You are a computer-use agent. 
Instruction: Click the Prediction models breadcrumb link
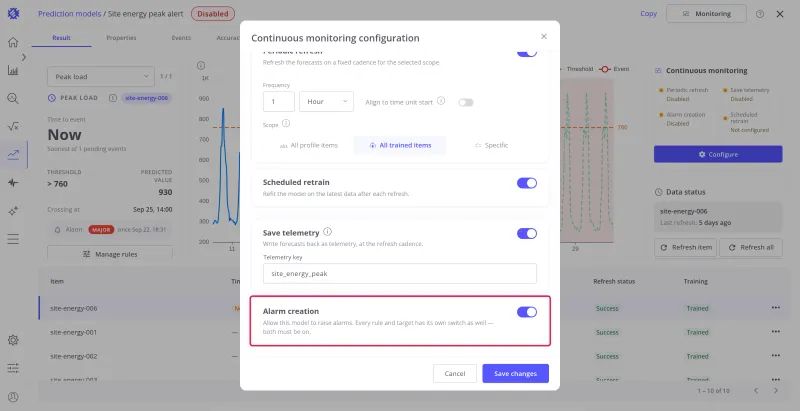pos(69,14)
